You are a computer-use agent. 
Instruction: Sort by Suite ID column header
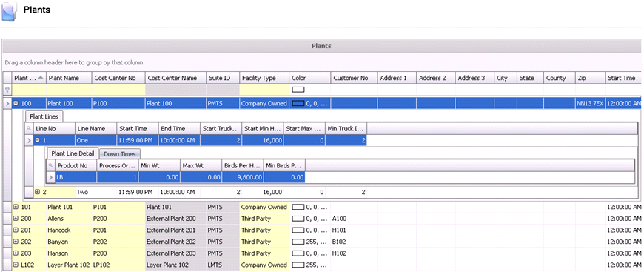pyautogui.click(x=223, y=78)
